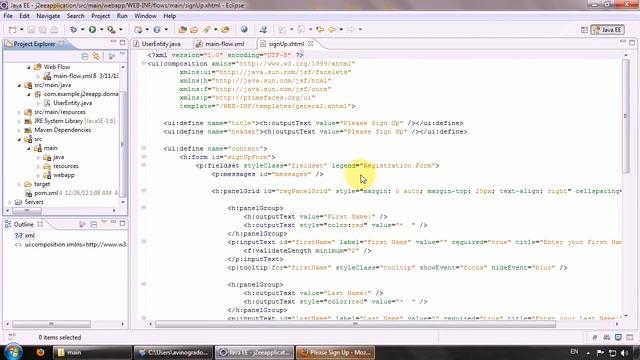The image size is (640, 360).
Task: Click Project Explorer horizontal scrollbar thumb
Action: 27,211
